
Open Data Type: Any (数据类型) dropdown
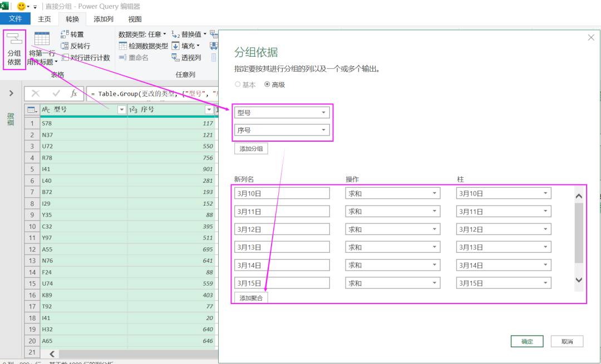142,34
